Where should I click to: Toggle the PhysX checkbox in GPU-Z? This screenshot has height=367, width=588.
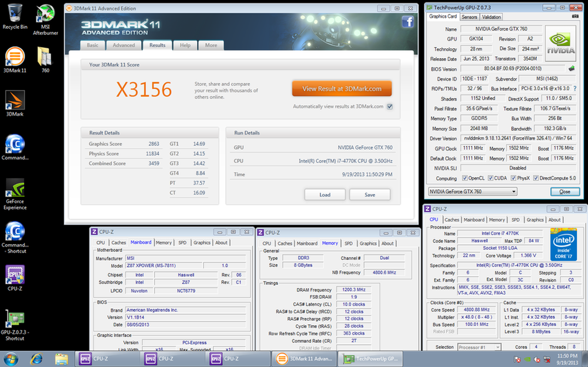click(x=514, y=178)
